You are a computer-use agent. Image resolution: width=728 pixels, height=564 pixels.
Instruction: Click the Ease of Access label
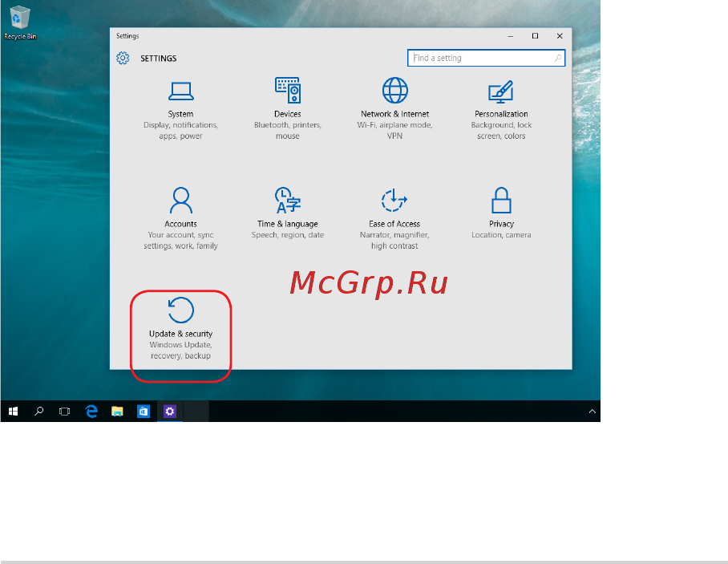tap(394, 224)
